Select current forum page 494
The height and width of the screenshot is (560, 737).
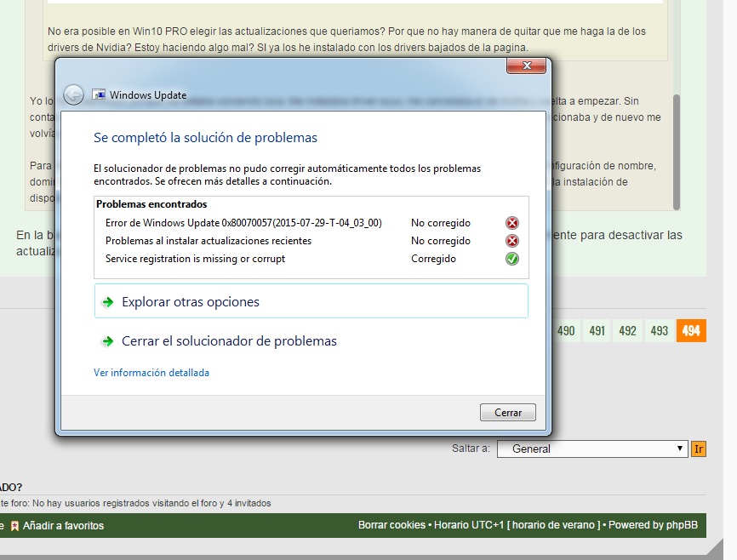point(691,330)
